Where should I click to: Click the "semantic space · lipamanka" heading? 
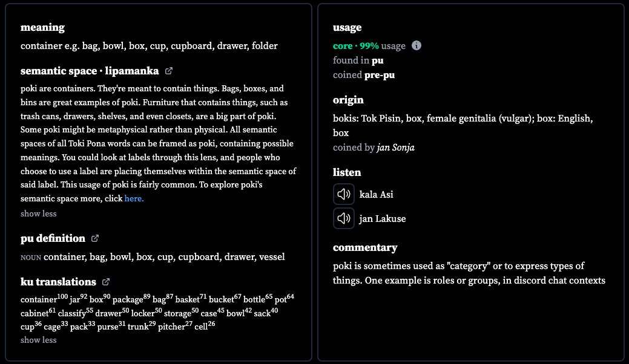click(90, 71)
